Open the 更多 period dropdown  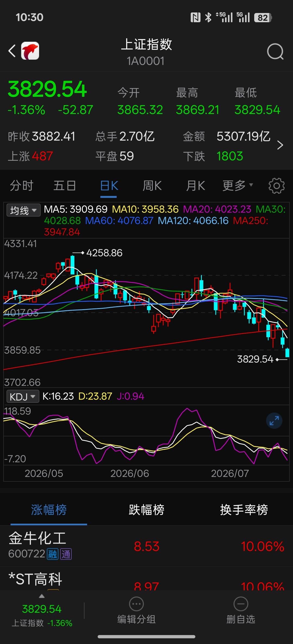tap(238, 186)
